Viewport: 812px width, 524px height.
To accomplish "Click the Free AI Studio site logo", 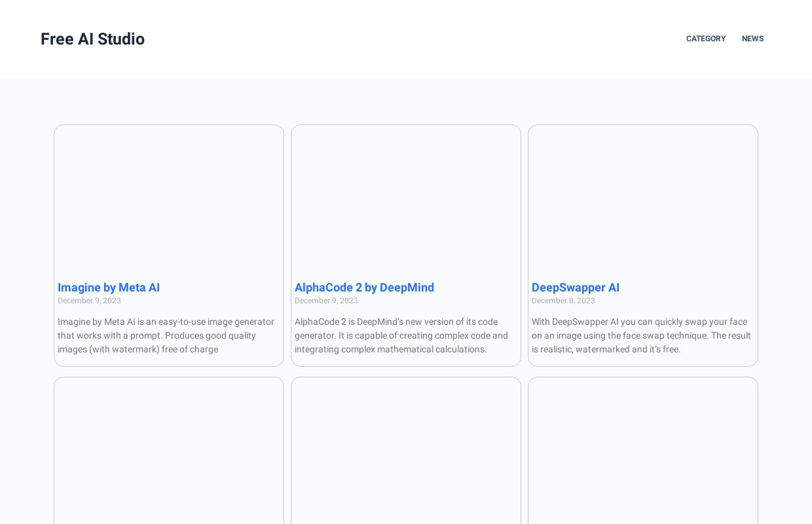I will [92, 39].
